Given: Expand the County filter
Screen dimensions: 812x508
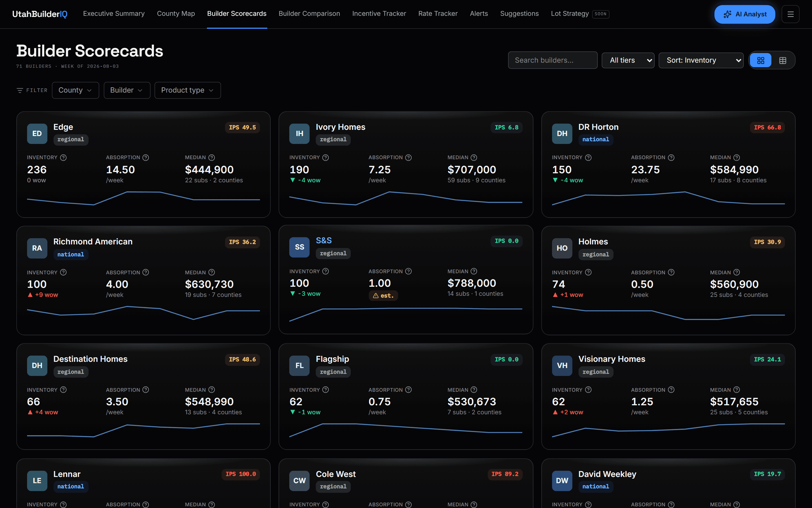Looking at the screenshot, I should [75, 90].
